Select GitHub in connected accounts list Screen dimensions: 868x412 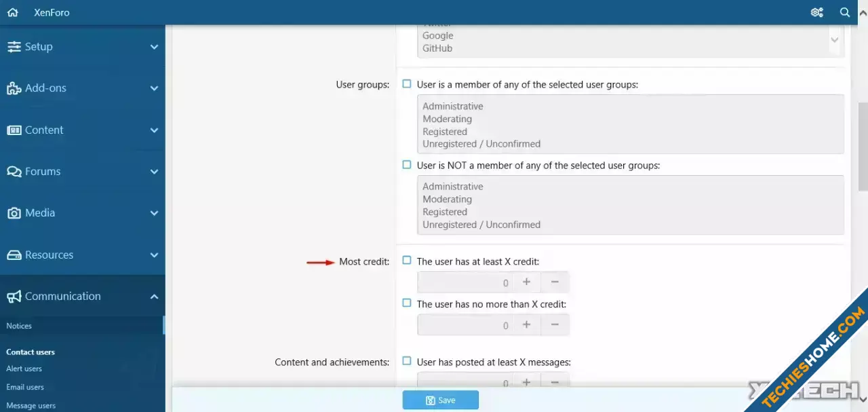point(437,48)
